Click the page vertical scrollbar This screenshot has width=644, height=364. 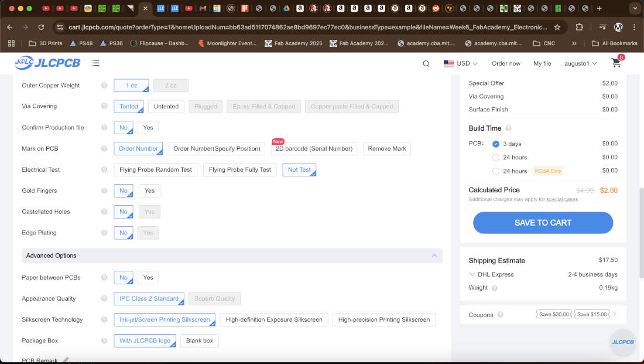point(641,233)
